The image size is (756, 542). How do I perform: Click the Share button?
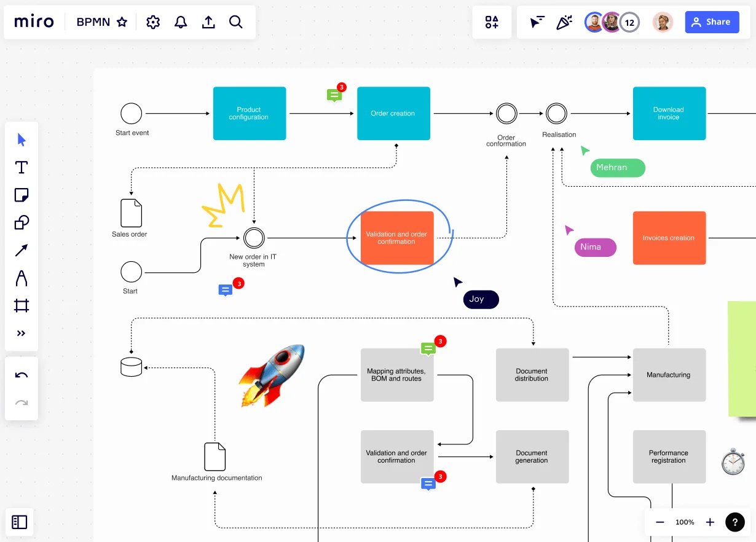(712, 22)
